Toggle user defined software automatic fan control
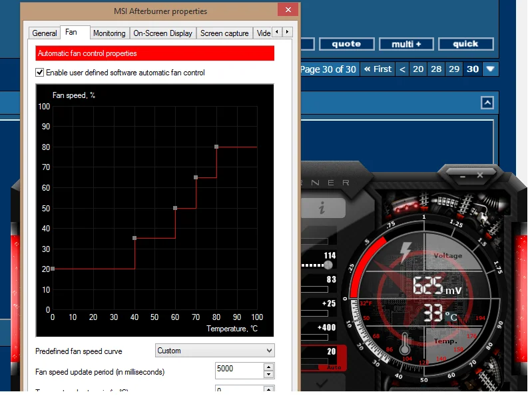 (x=40, y=73)
